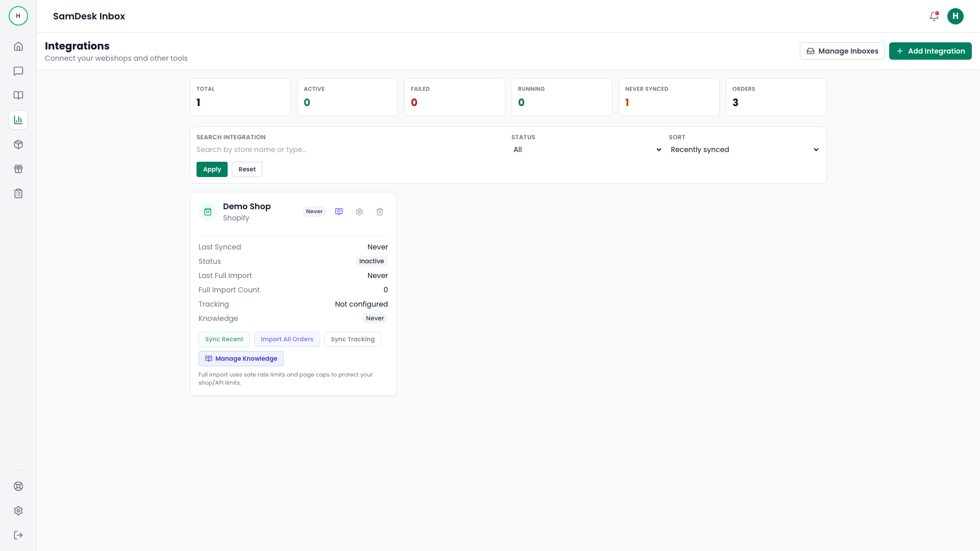Open the help lifebuoy sidebar icon
Screen dimensions: 980x551
point(18,486)
